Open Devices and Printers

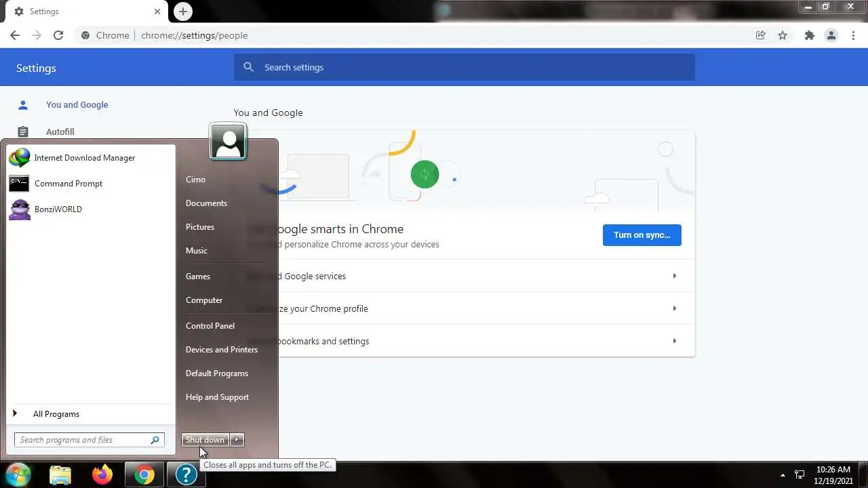click(x=222, y=350)
